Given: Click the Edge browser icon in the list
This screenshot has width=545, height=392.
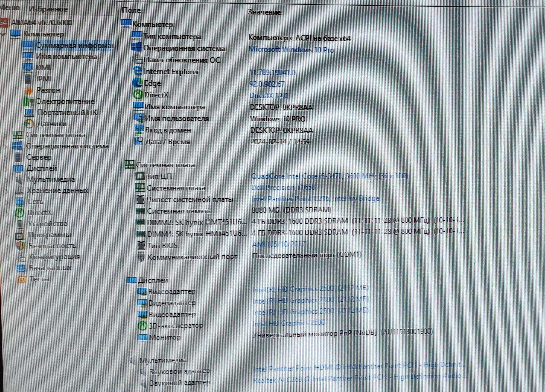Looking at the screenshot, I should pos(137,83).
